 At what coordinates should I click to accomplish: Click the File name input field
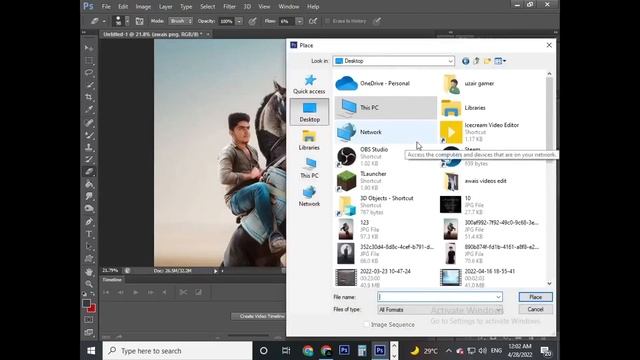pos(436,297)
